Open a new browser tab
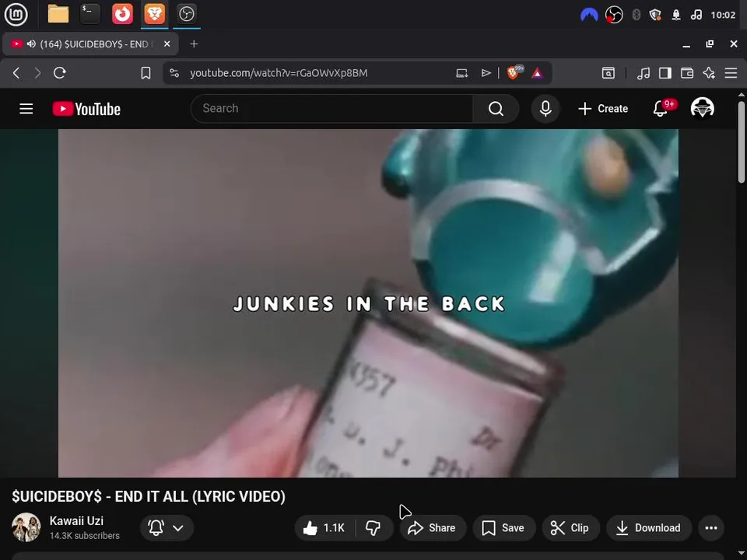The image size is (747, 560). pos(194,44)
